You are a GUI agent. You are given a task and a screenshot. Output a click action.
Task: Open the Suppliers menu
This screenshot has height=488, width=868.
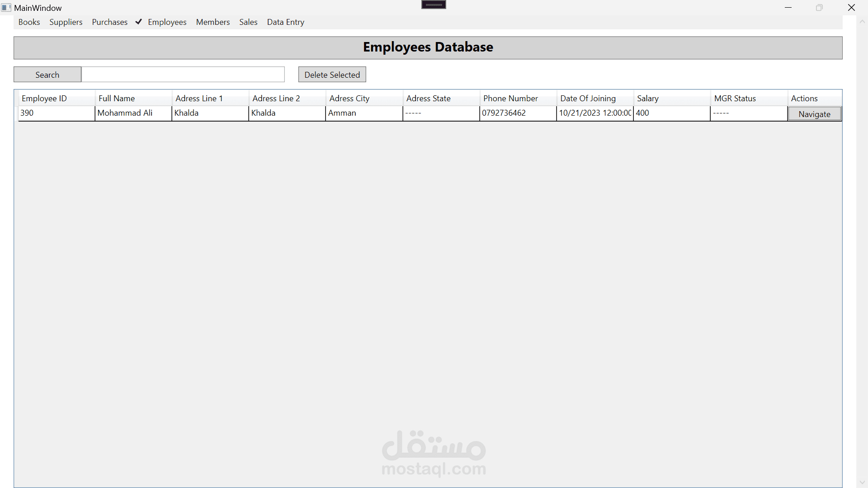pos(66,22)
